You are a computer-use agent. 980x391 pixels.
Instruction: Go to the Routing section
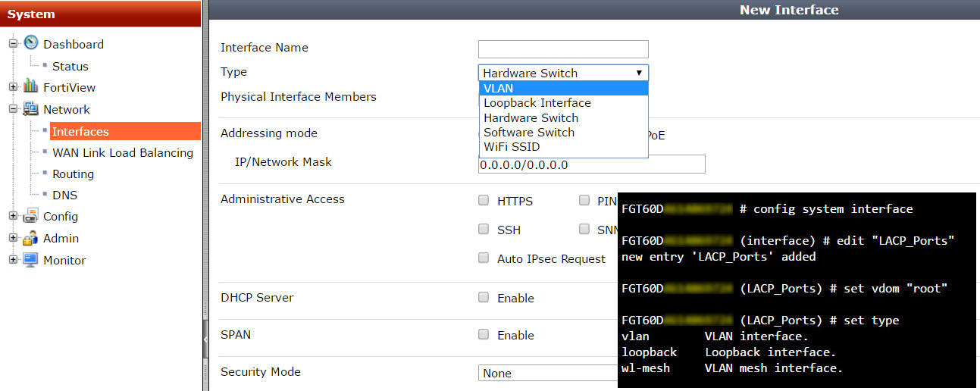pyautogui.click(x=73, y=174)
